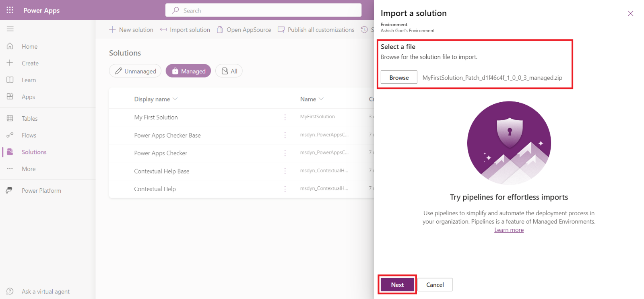Open Tables from the sidebar icon
644x299 pixels.
point(10,118)
